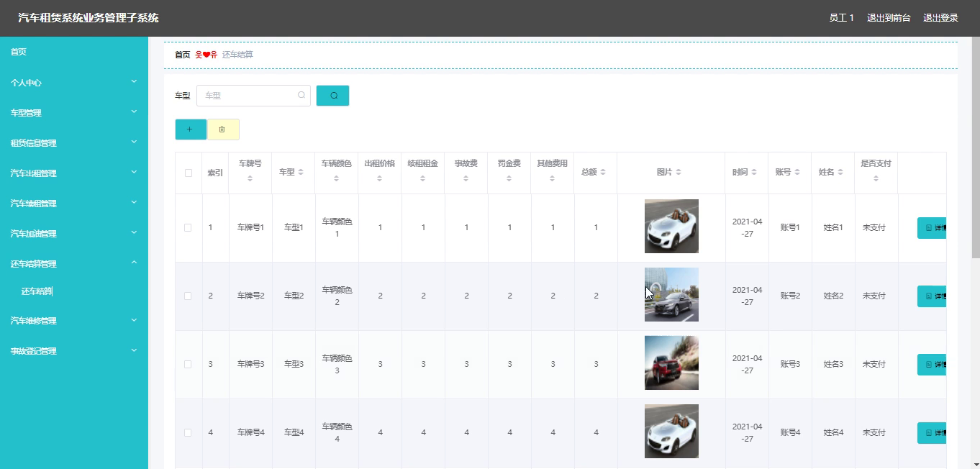Click 员工 1 user label
This screenshot has width=980, height=469.
coord(841,18)
